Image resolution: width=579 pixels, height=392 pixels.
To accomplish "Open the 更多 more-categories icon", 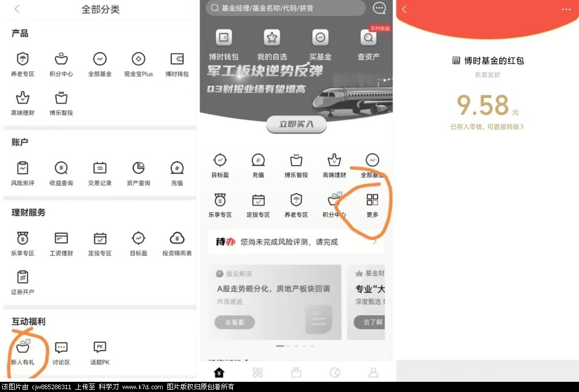I will coord(372,205).
